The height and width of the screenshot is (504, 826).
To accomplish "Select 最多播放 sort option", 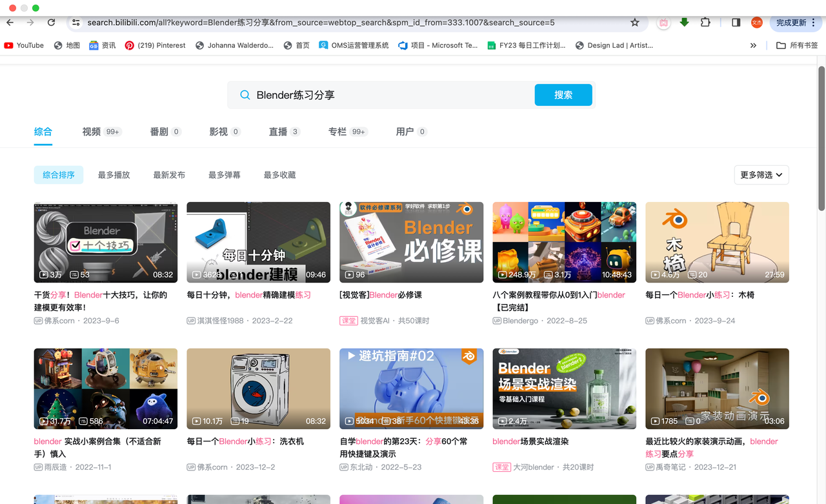I will [x=114, y=175].
